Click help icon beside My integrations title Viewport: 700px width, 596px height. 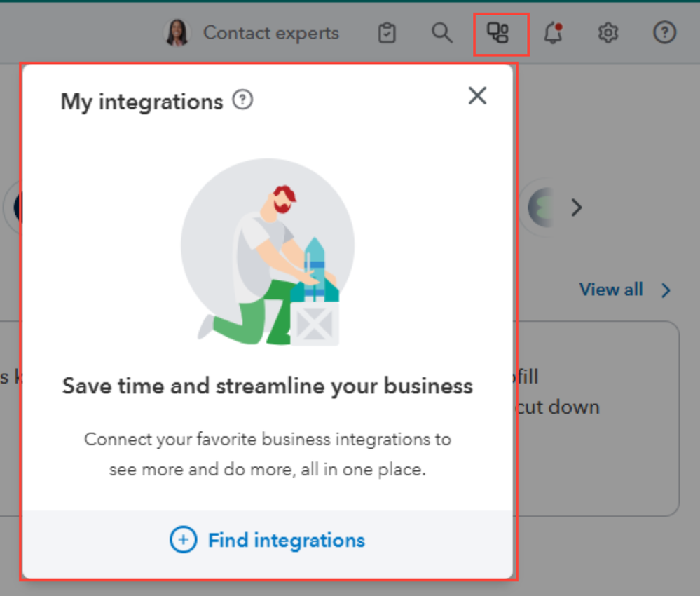(242, 100)
